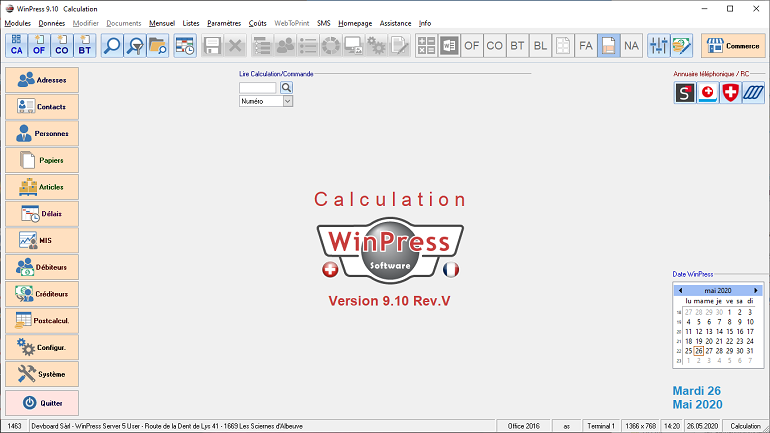The image size is (770, 433).
Task: Click the Quitter button
Action: tap(42, 403)
